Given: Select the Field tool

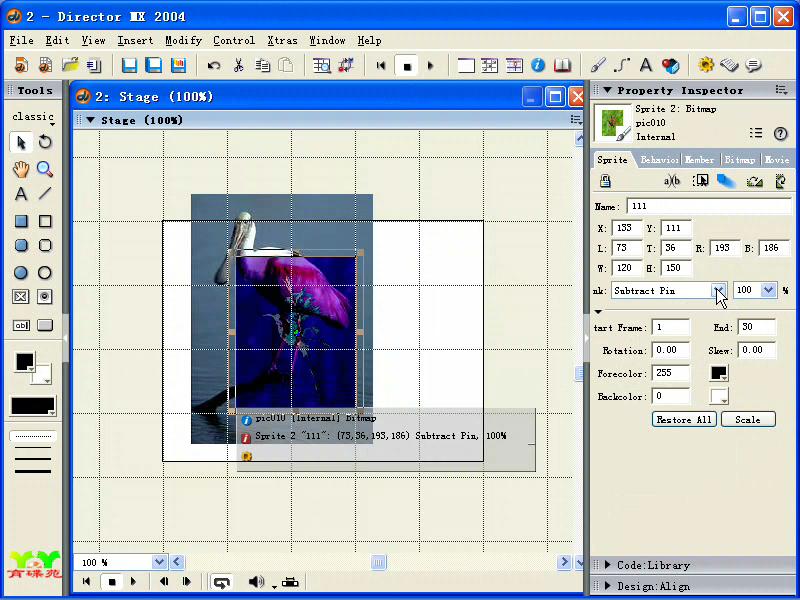Looking at the screenshot, I should [21, 325].
